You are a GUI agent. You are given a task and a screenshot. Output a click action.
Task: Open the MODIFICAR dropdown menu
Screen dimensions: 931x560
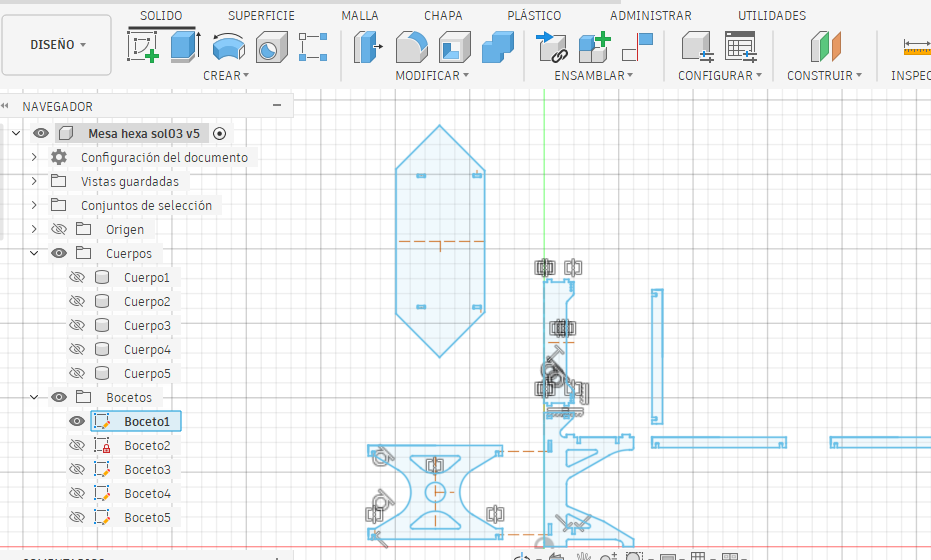432,76
